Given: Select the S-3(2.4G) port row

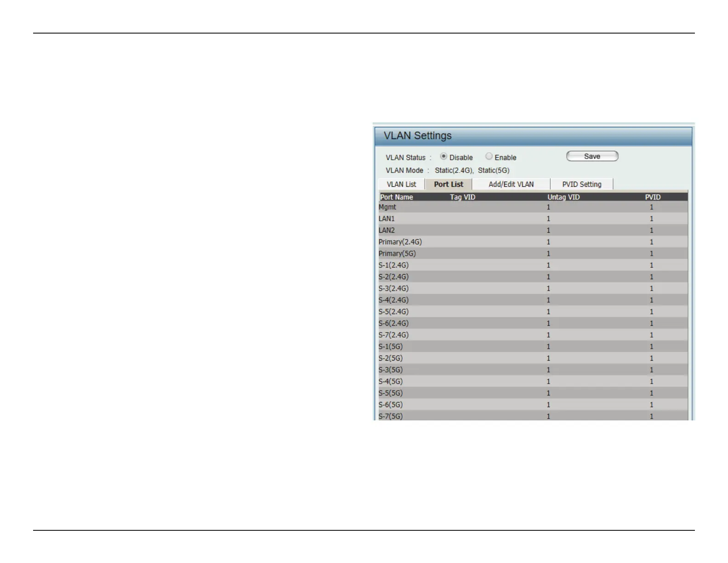Looking at the screenshot, I should pos(533,288).
